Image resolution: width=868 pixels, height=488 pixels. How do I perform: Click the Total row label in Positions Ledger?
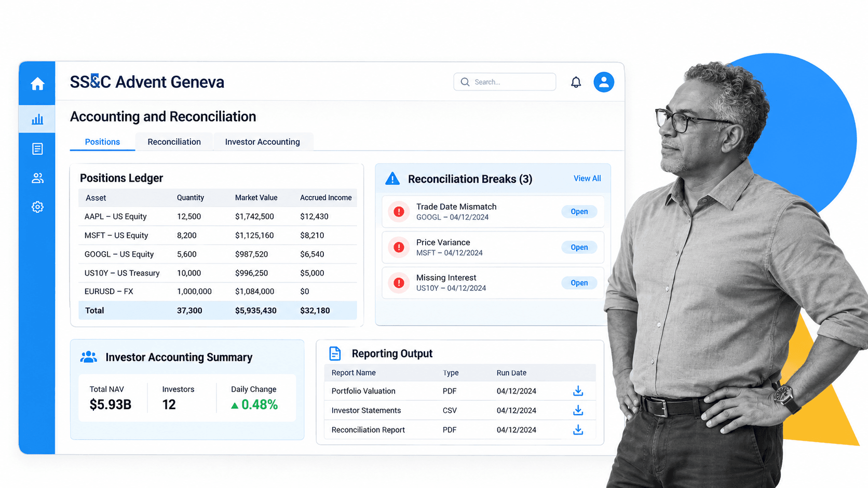coord(94,310)
